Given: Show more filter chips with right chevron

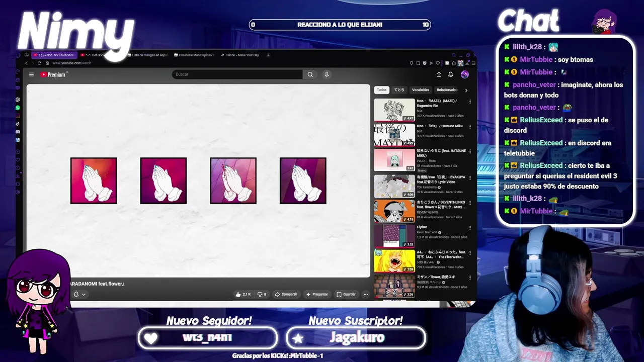Looking at the screenshot, I should click(466, 90).
